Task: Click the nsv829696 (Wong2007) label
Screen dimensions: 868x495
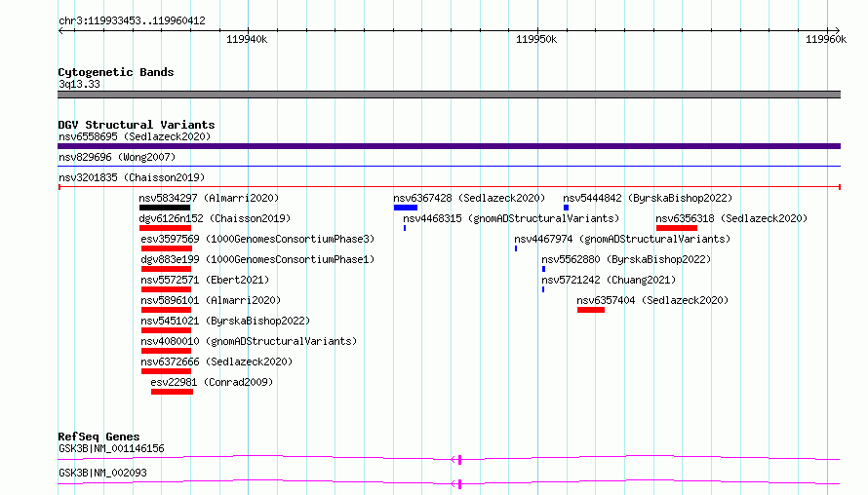Action: [x=117, y=157]
